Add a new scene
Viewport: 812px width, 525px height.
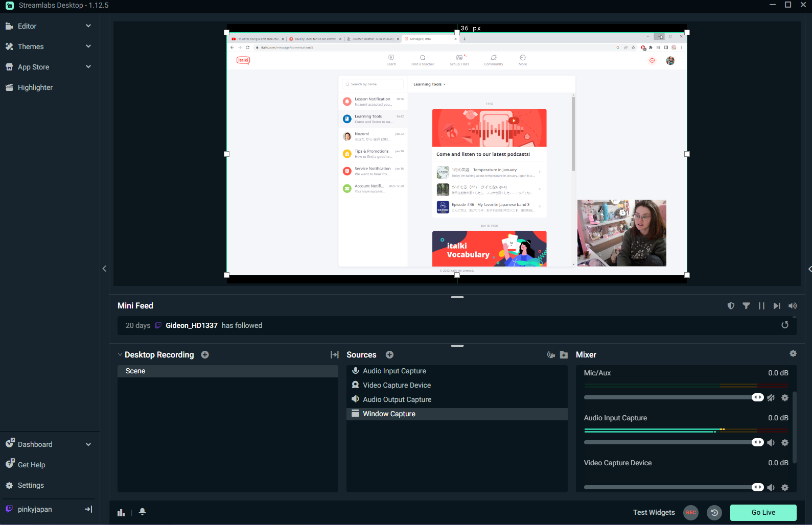[x=205, y=354]
